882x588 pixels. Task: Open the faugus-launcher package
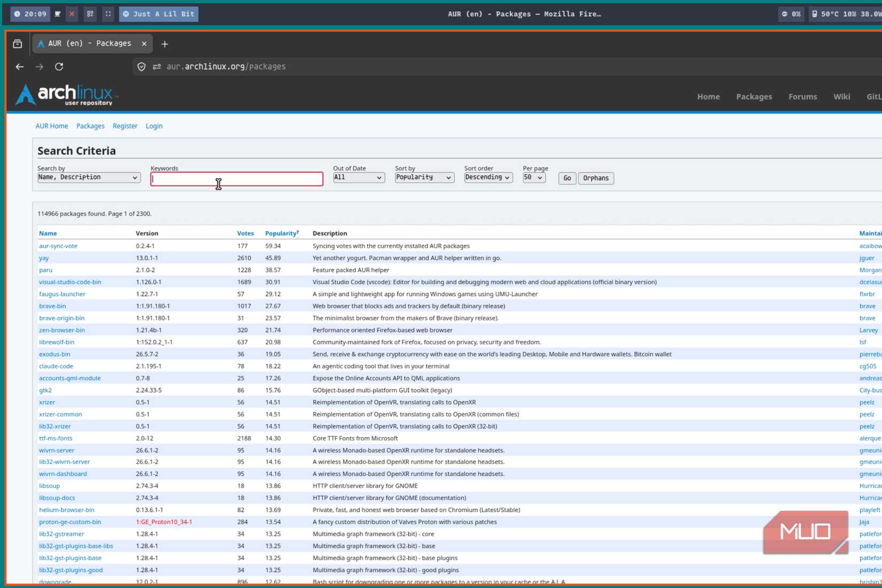[62, 294]
